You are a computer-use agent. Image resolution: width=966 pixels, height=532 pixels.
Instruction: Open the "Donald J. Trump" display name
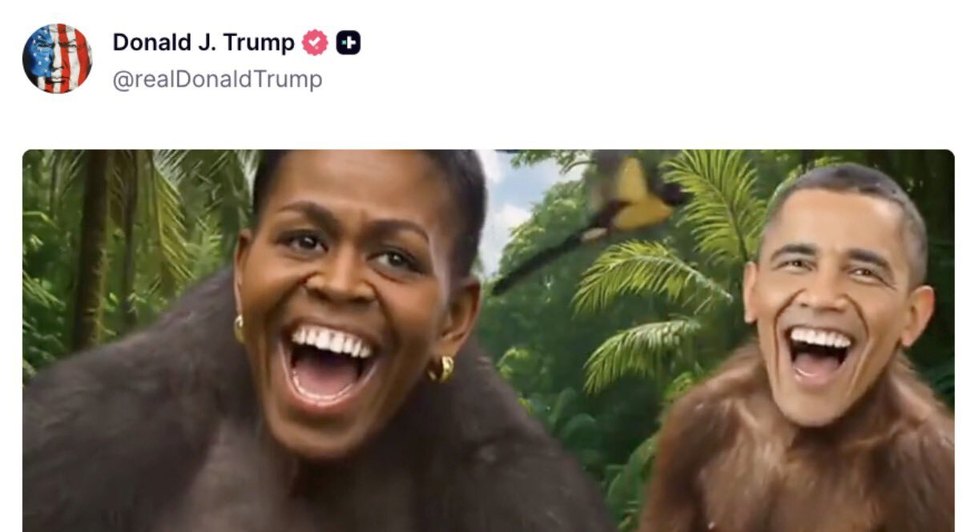click(203, 42)
